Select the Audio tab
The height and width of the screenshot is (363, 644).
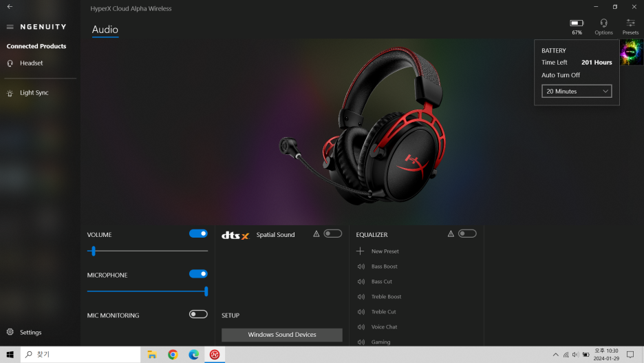click(105, 30)
